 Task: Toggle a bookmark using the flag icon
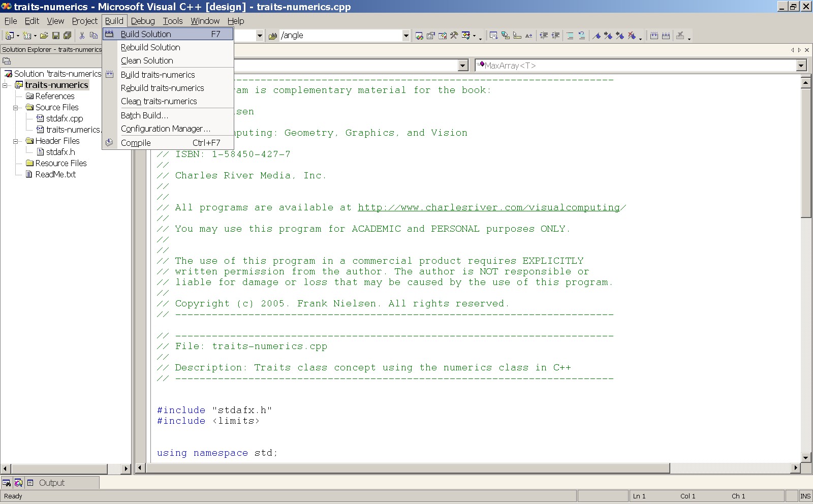597,36
